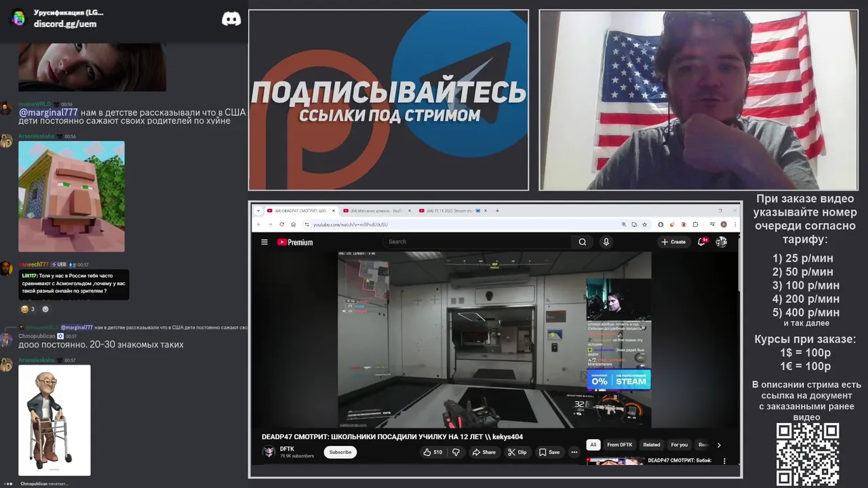Open the video's three-dot more actions menu
The height and width of the screenshot is (488, 868).
click(x=574, y=452)
